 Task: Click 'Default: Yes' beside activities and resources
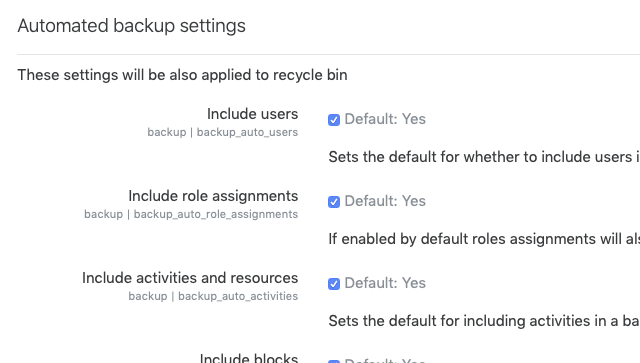pyautogui.click(x=385, y=283)
